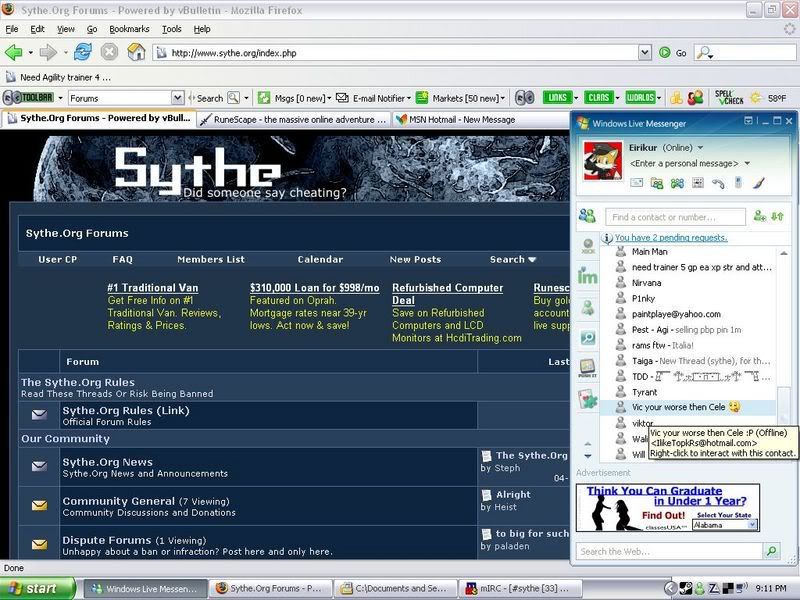Open the Help menu
Screen dimensions: 800x600
pos(202,29)
